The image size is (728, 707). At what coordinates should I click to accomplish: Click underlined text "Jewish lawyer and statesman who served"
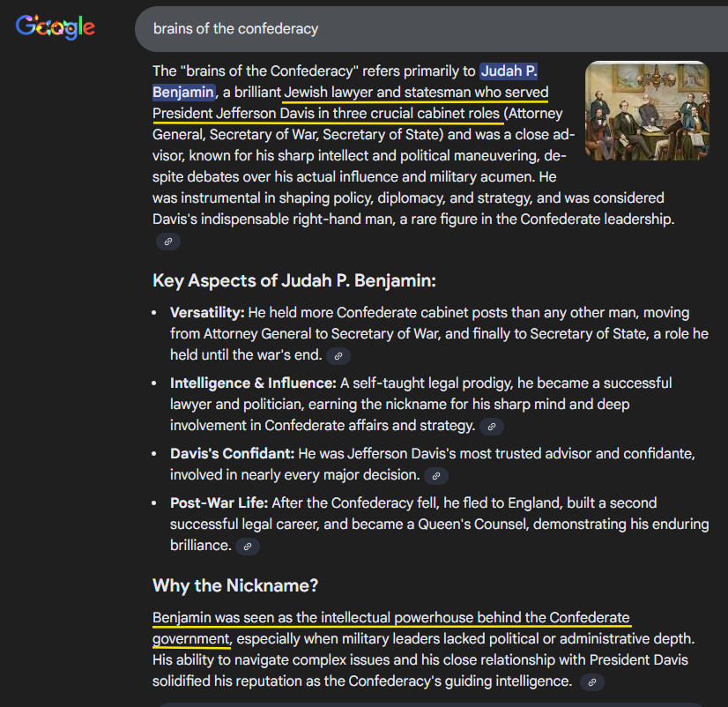(417, 93)
